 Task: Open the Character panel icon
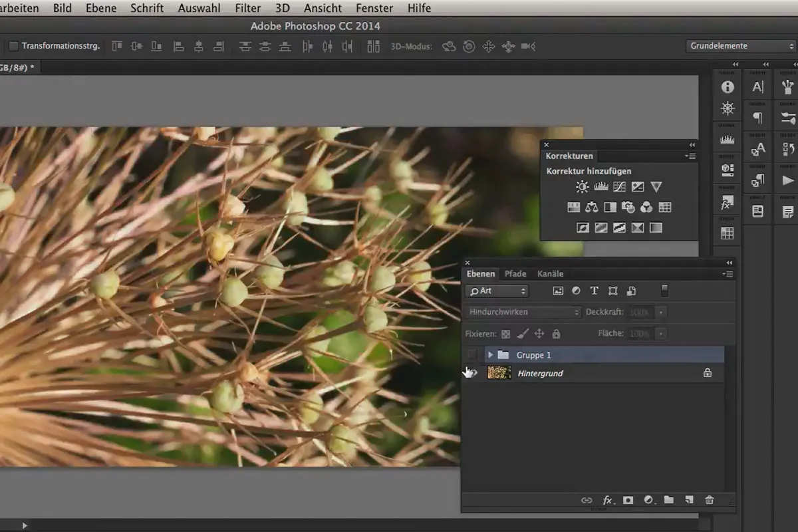point(757,87)
